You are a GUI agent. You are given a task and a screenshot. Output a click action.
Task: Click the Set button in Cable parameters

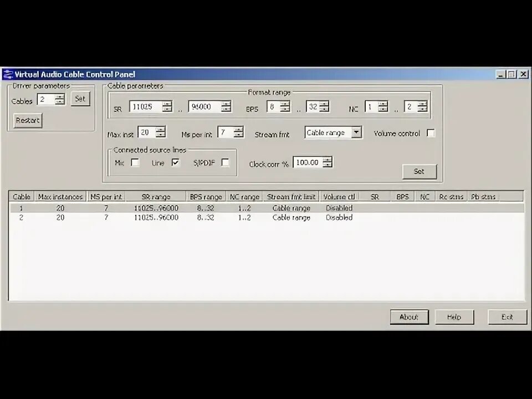[420, 171]
